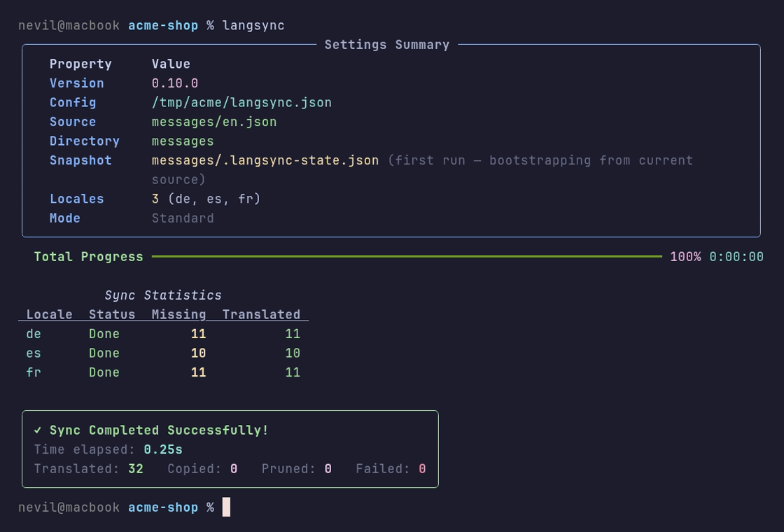Click the '(first run — bootstrapping' note

pos(489,160)
